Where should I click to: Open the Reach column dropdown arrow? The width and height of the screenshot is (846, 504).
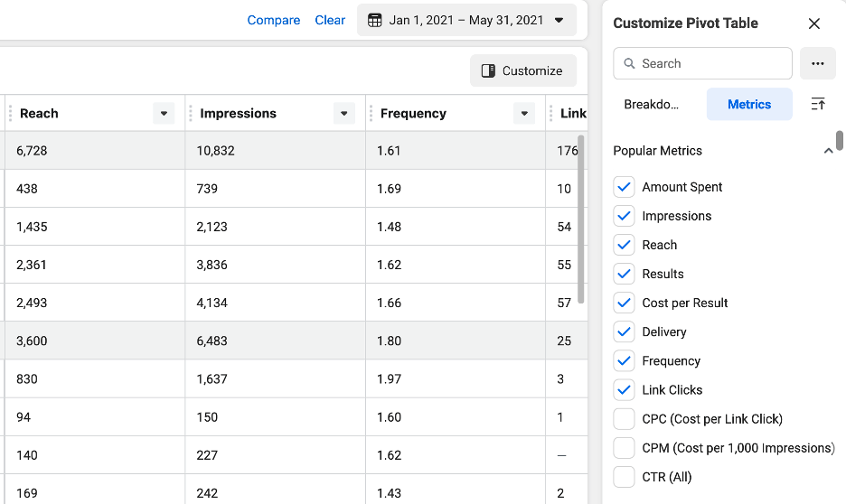click(x=164, y=113)
